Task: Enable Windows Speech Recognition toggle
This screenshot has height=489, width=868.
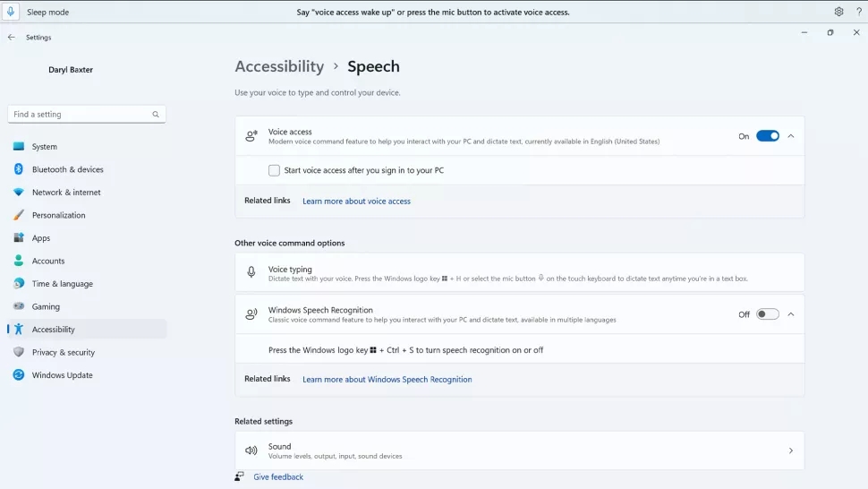Action: pos(767,314)
